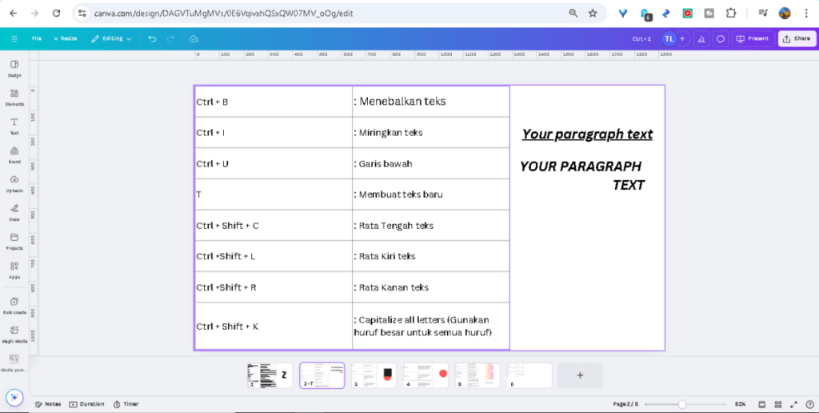Screen dimensions: 819x413
Task: Open the Canva assistant sparkle button
Action: pos(14,397)
